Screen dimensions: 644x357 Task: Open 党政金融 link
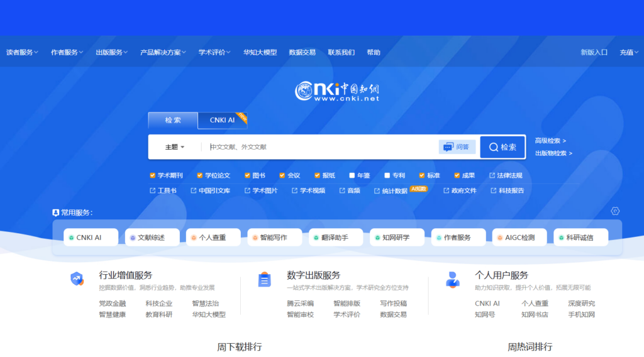coord(112,304)
